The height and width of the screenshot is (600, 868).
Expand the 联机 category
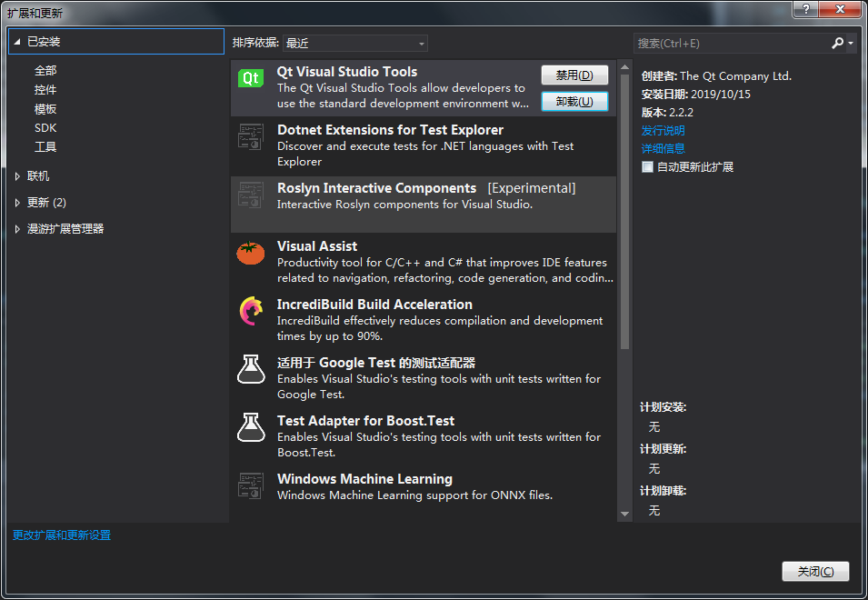click(17, 176)
